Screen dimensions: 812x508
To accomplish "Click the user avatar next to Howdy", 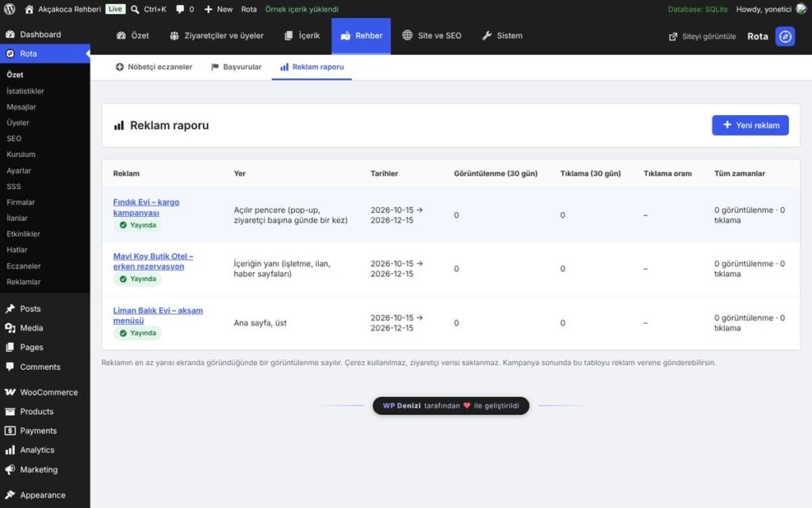I will tap(801, 9).
